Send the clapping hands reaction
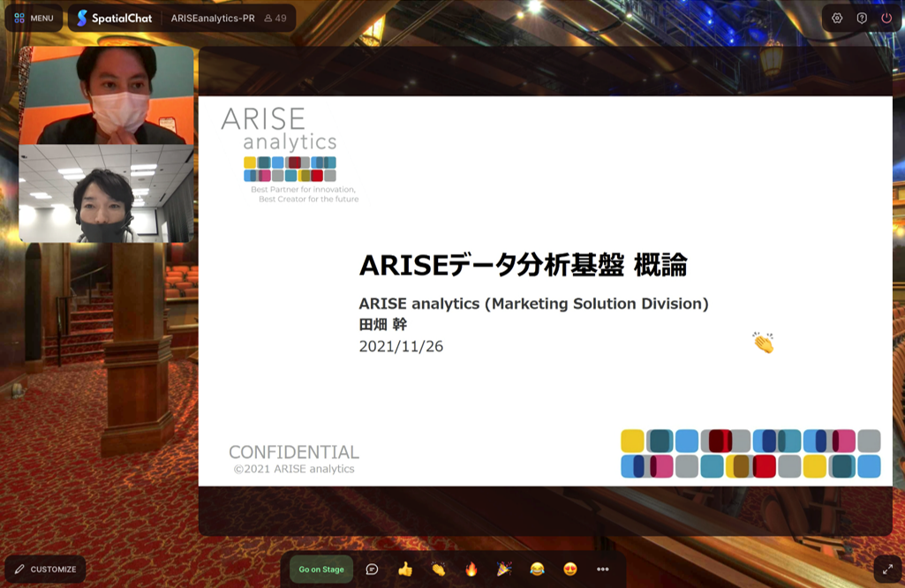Image resolution: width=905 pixels, height=588 pixels. pyautogui.click(x=438, y=569)
